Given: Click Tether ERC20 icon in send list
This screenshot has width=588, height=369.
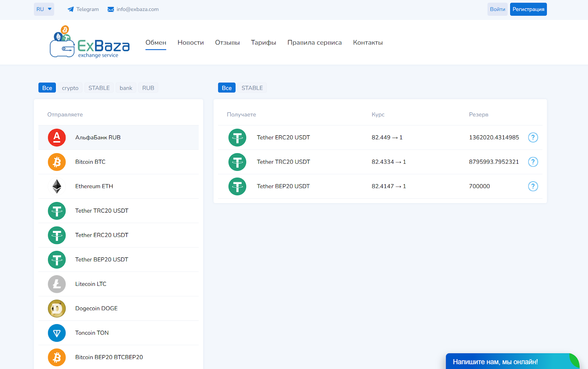Looking at the screenshot, I should [57, 235].
